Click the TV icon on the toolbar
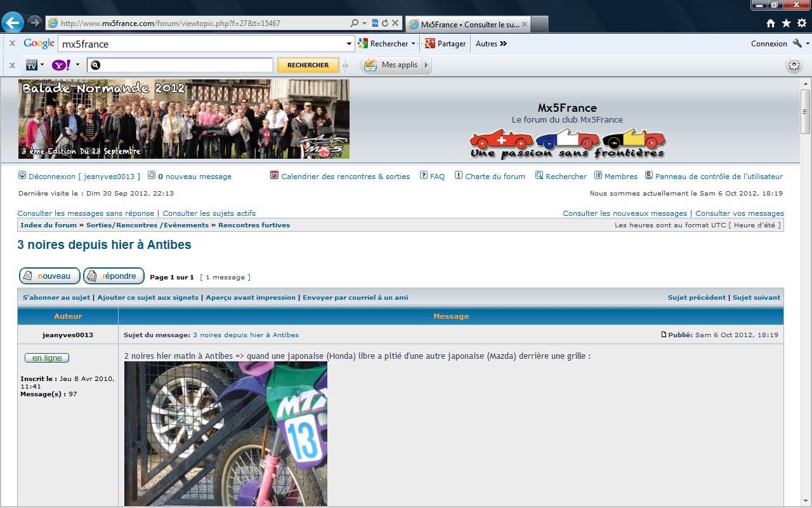The height and width of the screenshot is (508, 812). [x=31, y=65]
